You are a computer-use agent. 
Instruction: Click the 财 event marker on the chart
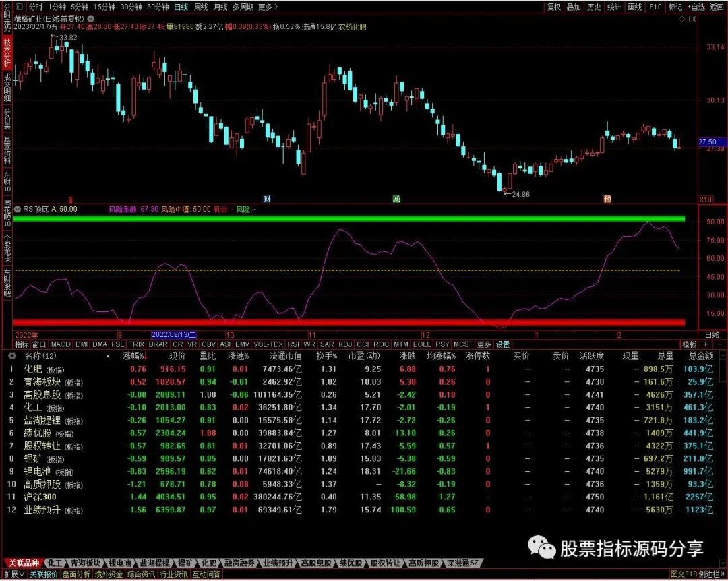266,200
